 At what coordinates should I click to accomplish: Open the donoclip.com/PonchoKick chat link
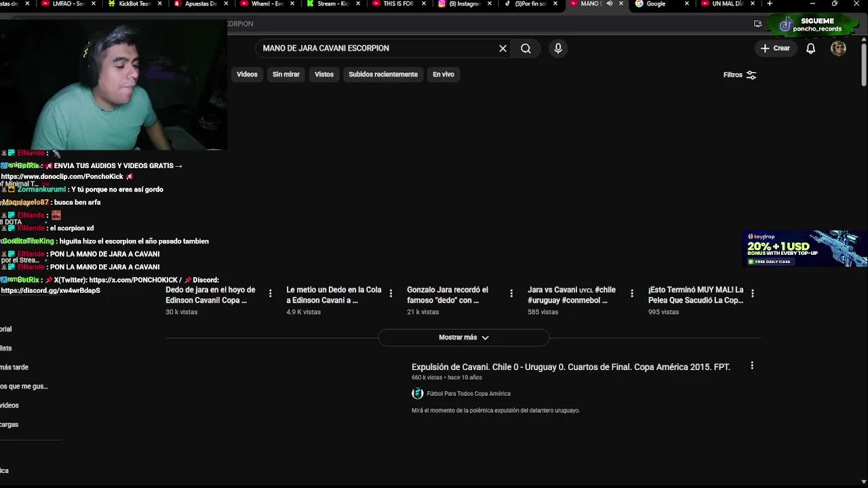[62, 177]
